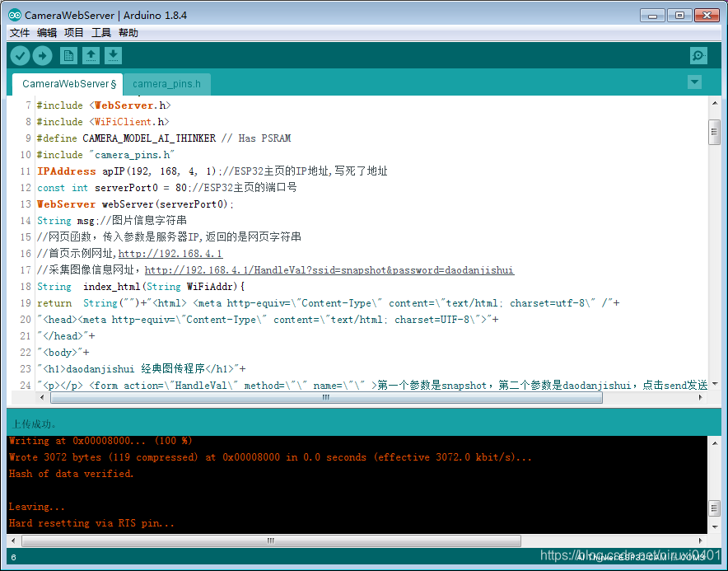Viewport: 728px width, 571px height.
Task: Switch to the CameraWebServer tab
Action: tap(68, 84)
